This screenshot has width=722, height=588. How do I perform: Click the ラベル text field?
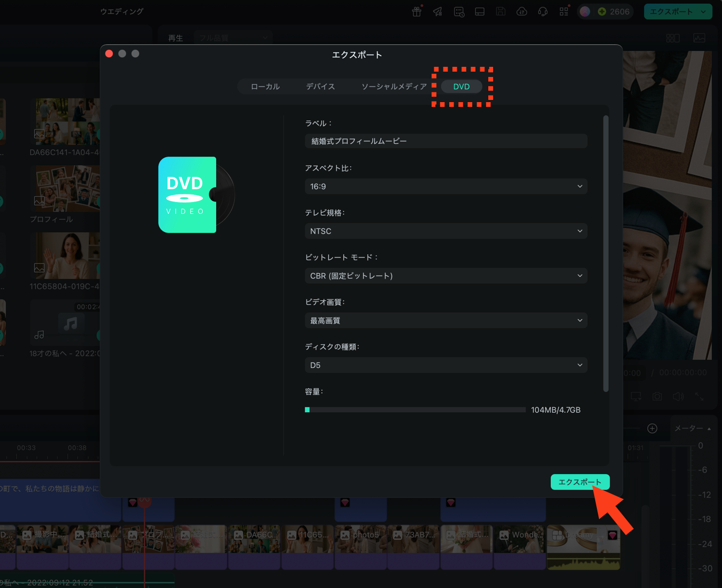point(446,141)
